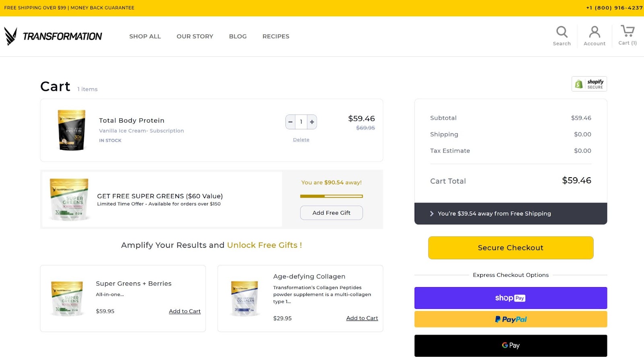Pay with Shop Pay

click(x=510, y=298)
